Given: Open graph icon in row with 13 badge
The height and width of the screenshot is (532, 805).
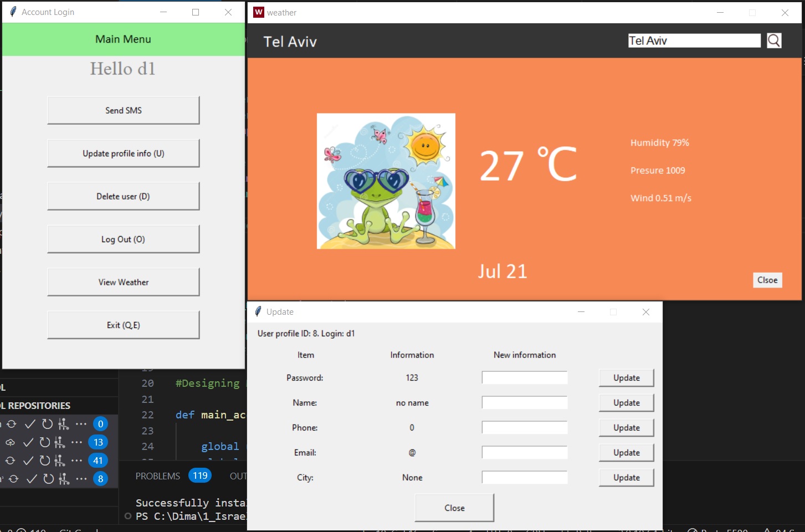Looking at the screenshot, I should (59, 442).
